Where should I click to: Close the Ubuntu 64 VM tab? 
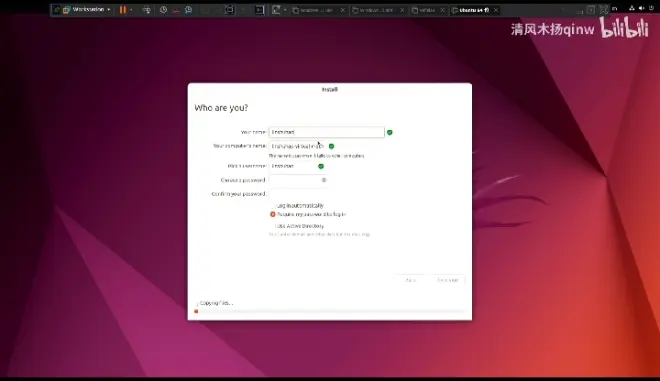tap(496, 10)
